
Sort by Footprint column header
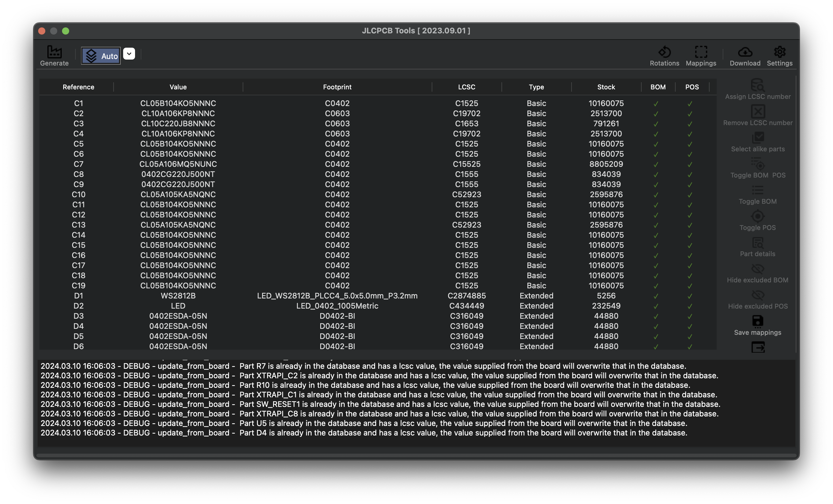[337, 87]
